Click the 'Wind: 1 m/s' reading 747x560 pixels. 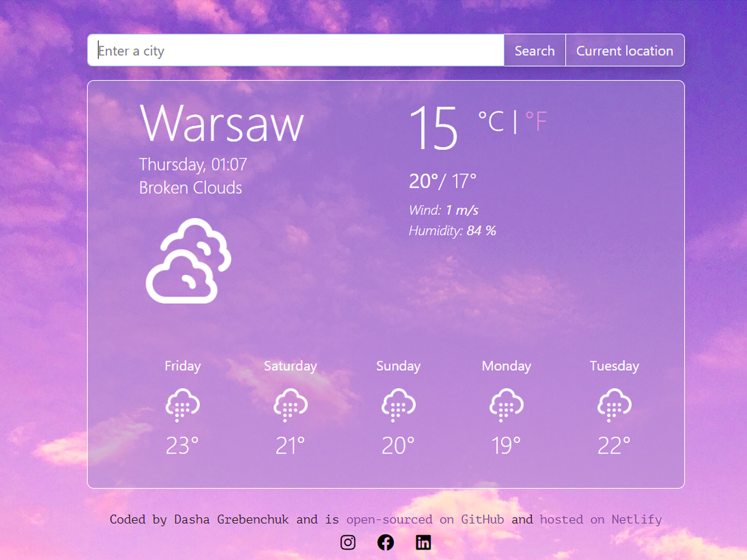444,210
